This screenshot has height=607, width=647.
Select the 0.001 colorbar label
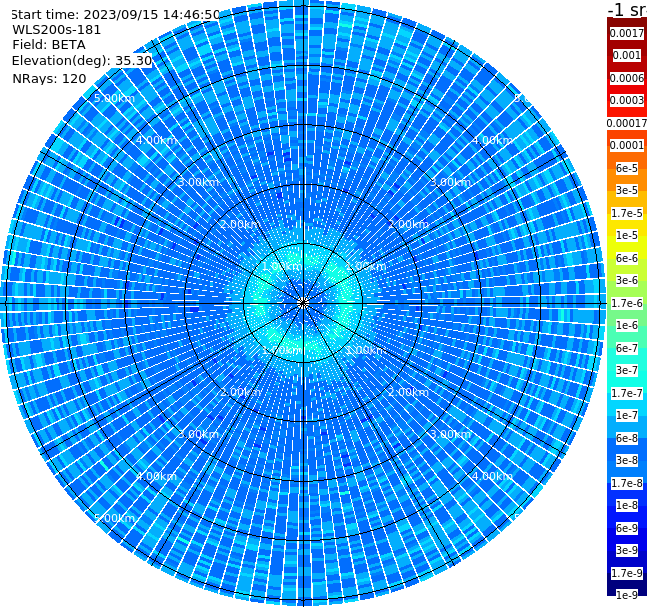pyautogui.click(x=627, y=55)
